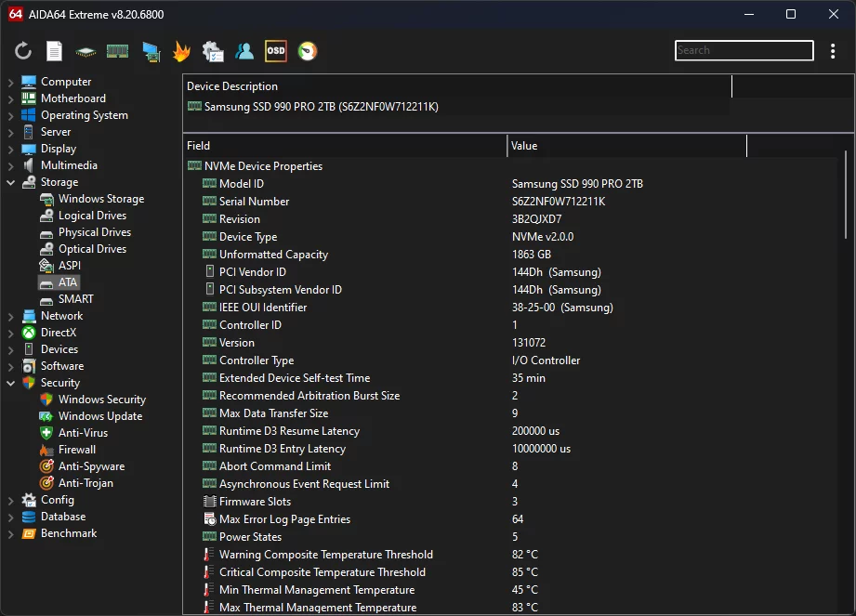This screenshot has width=856, height=616.
Task: Open the gear checklist preferences icon
Action: pos(213,51)
